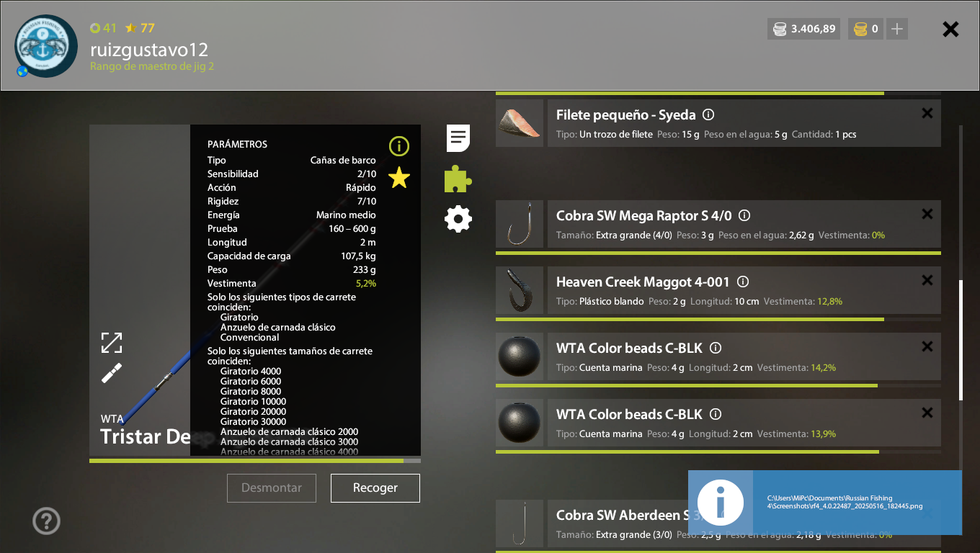Screen dimensions: 980x553
Task: Click the Giratorio 4000 reel size
Action: tap(251, 372)
